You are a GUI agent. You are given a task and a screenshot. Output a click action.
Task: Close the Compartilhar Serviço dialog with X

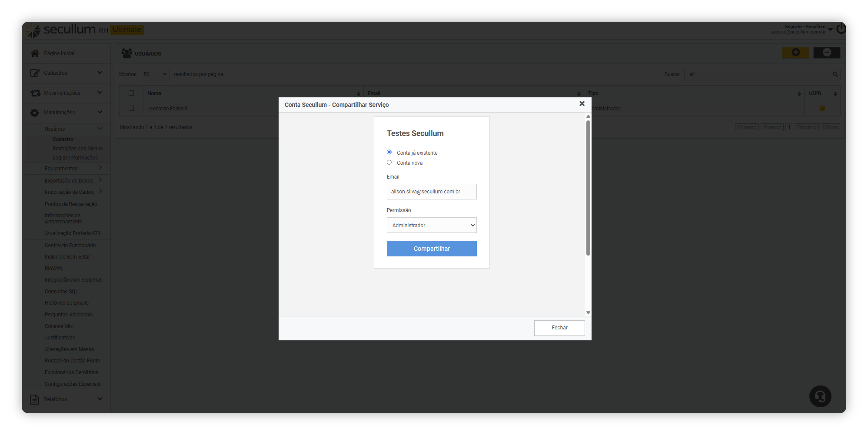[x=582, y=104]
